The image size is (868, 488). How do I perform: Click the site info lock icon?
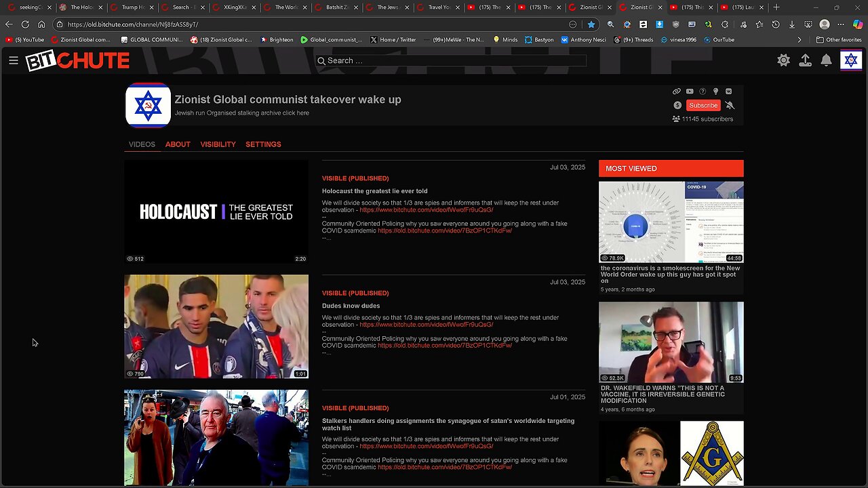[x=60, y=24]
